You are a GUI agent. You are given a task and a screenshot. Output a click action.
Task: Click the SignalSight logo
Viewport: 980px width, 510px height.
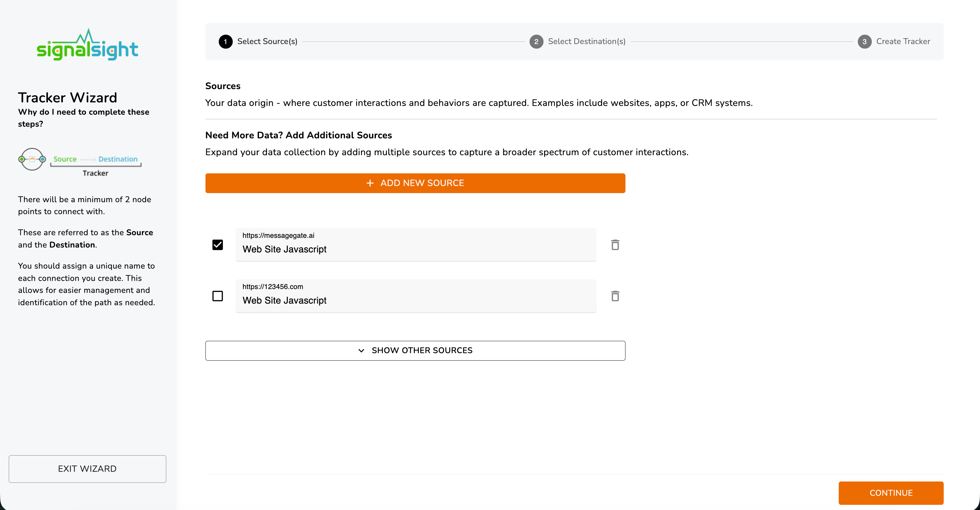click(x=87, y=45)
